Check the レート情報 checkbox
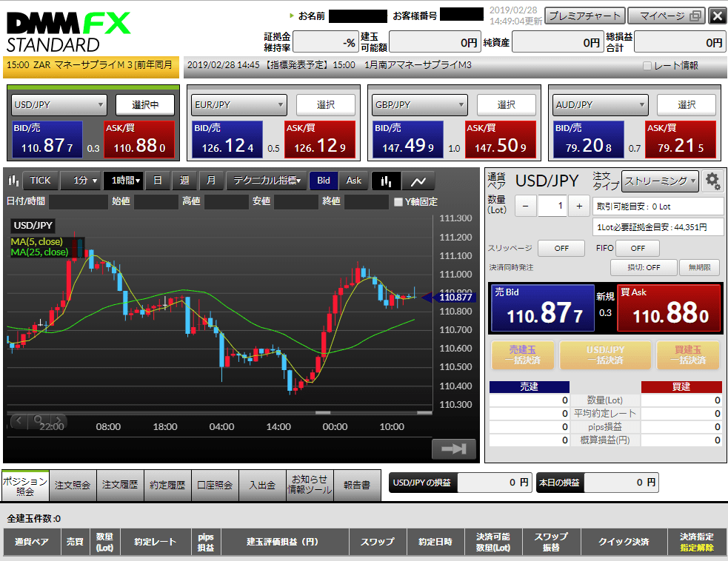 point(647,66)
